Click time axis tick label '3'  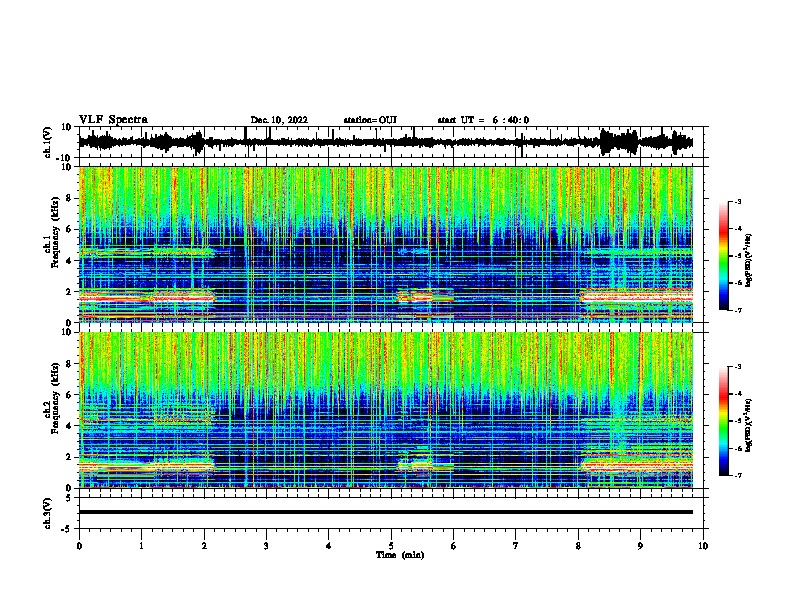point(266,546)
